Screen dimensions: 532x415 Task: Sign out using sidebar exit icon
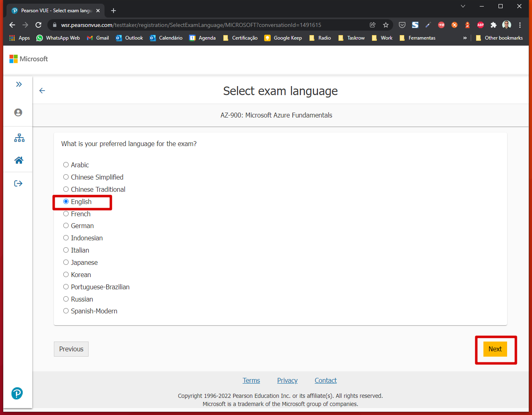18,184
